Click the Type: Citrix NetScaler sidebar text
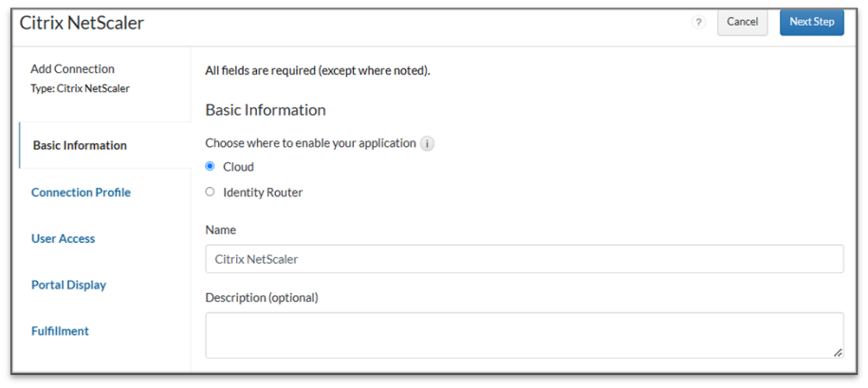Image resolution: width=868 pixels, height=388 pixels. (x=80, y=88)
